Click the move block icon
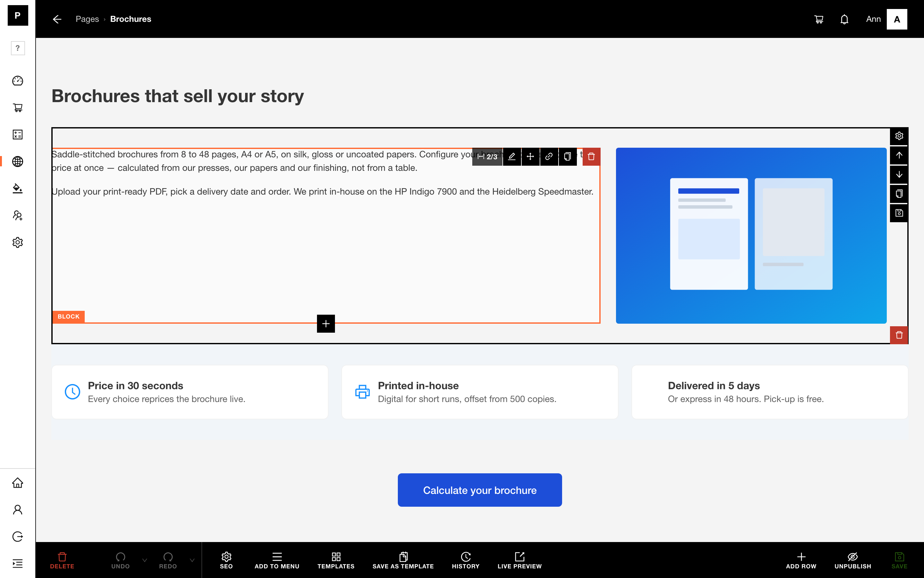 point(530,156)
